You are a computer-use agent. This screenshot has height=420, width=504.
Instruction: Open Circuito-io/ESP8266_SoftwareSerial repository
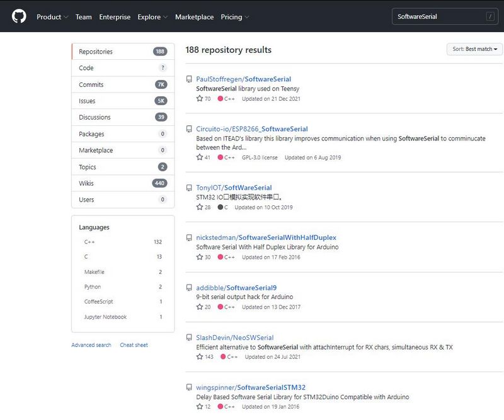252,129
